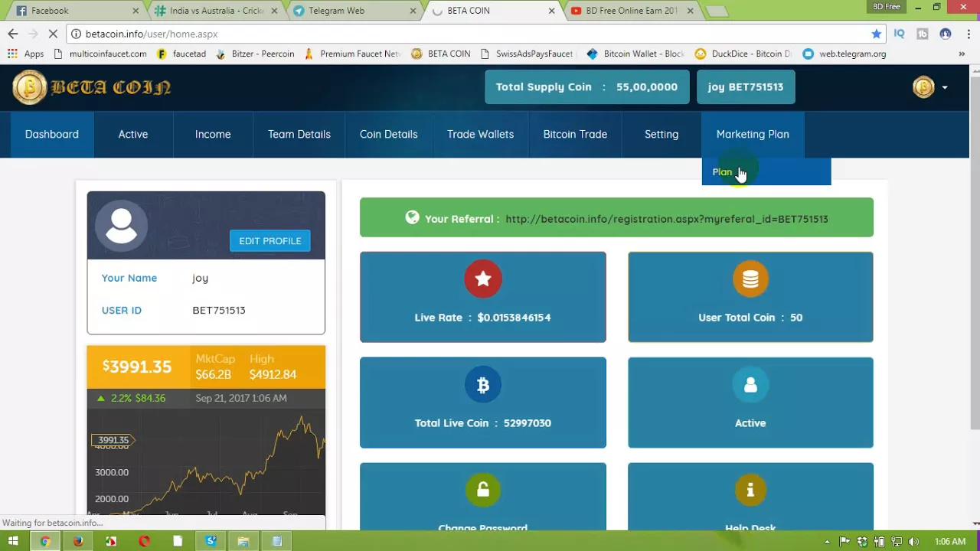Open multicoinfaucet.com bookmark
Viewport: 980px width, 551px height.
(100, 54)
